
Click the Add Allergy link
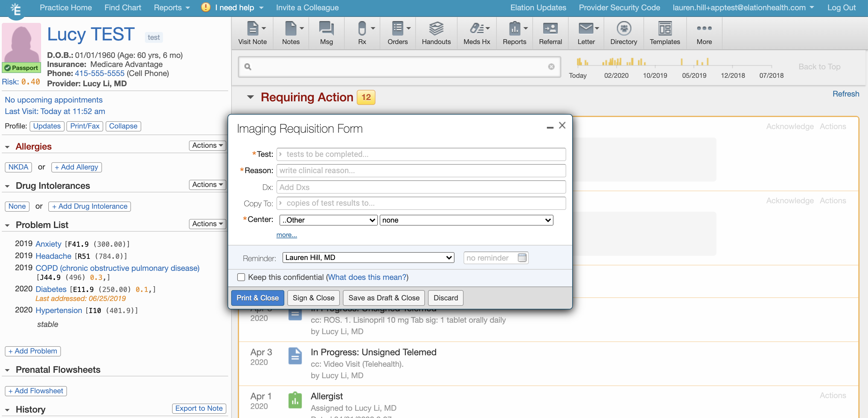click(x=76, y=167)
